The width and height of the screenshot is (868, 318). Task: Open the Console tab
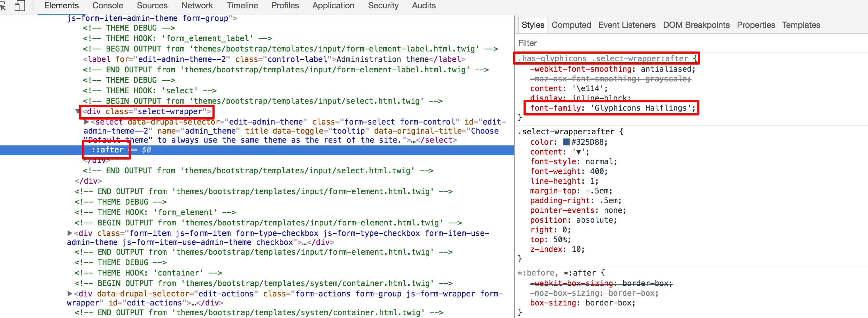108,6
